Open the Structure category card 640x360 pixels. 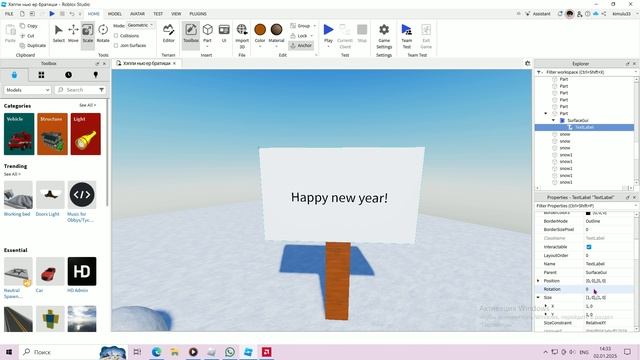[52, 134]
